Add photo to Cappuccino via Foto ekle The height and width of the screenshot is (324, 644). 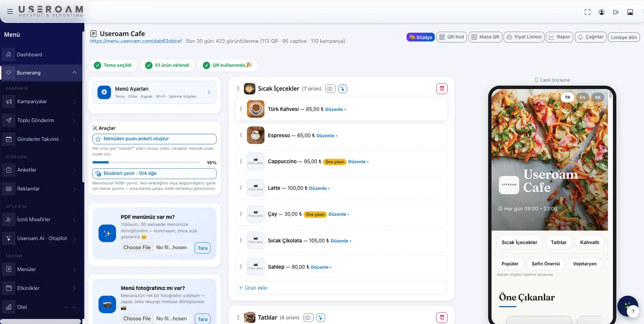point(256,161)
